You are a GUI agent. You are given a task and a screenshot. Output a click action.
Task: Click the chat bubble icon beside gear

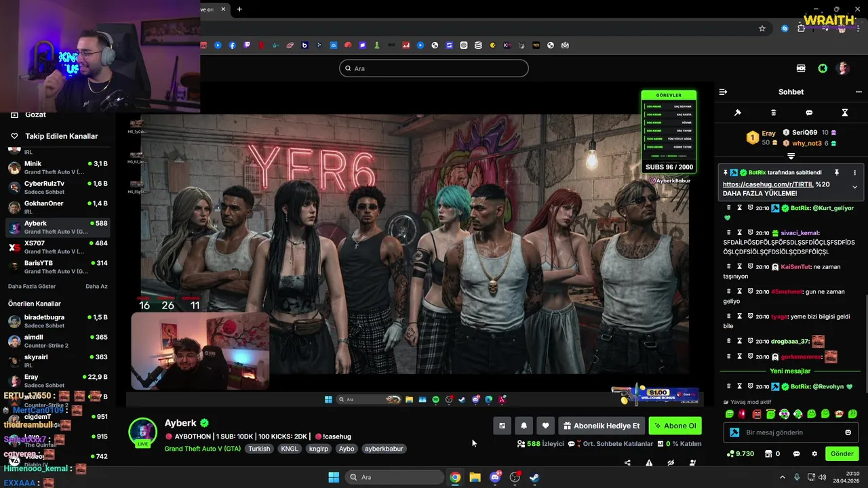click(797, 453)
